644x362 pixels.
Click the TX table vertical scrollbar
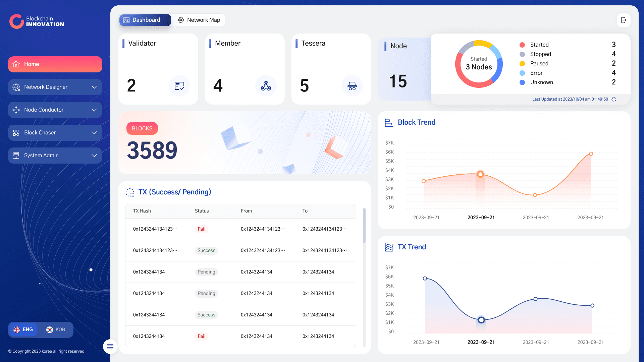364,225
